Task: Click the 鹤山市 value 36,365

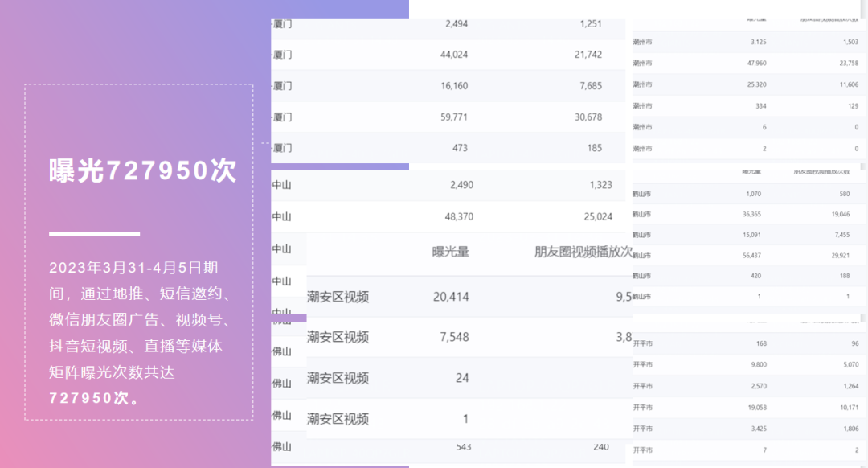Action: [751, 214]
